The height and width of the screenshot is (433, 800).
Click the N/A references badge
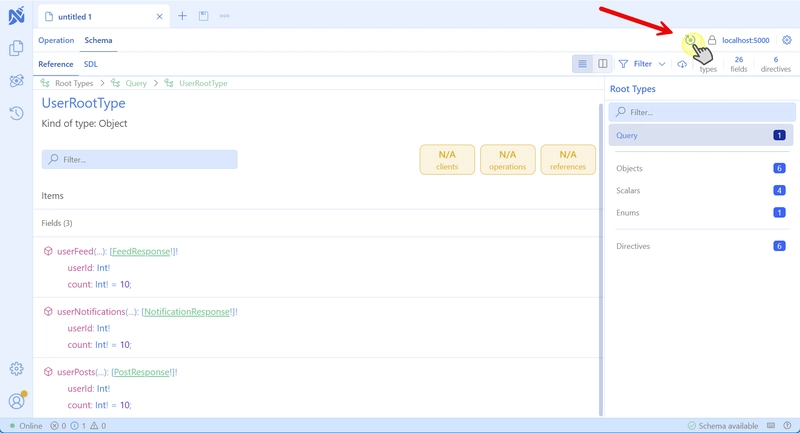click(x=568, y=160)
